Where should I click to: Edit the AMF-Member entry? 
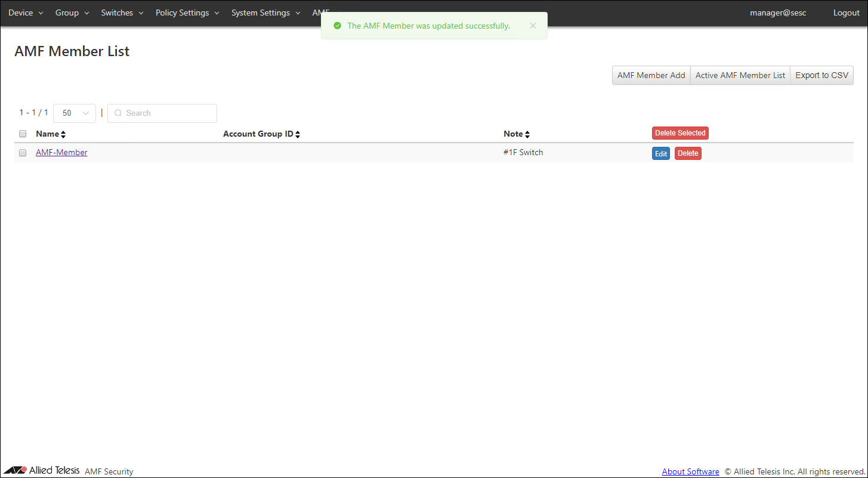[661, 153]
